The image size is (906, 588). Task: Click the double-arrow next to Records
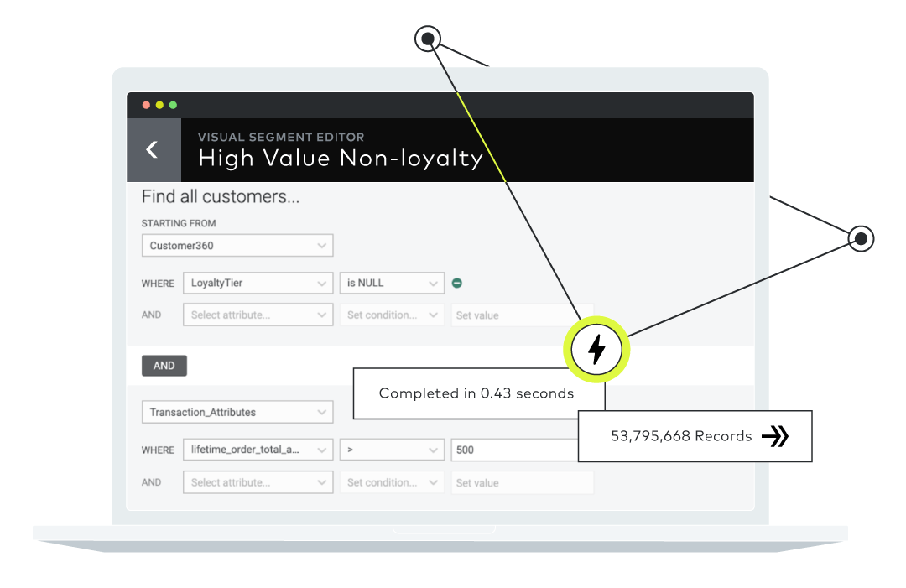tap(775, 436)
